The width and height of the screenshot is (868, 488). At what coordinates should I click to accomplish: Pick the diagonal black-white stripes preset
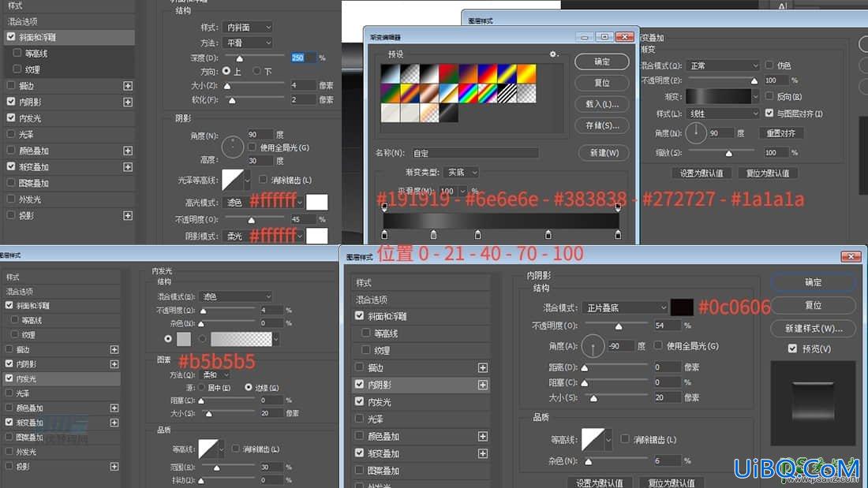coord(507,94)
